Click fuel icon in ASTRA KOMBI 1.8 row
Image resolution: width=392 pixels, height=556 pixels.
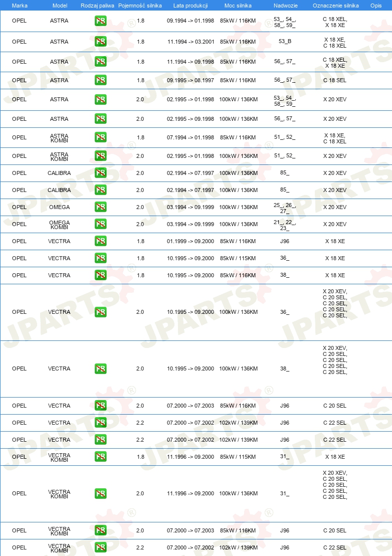pyautogui.click(x=101, y=137)
